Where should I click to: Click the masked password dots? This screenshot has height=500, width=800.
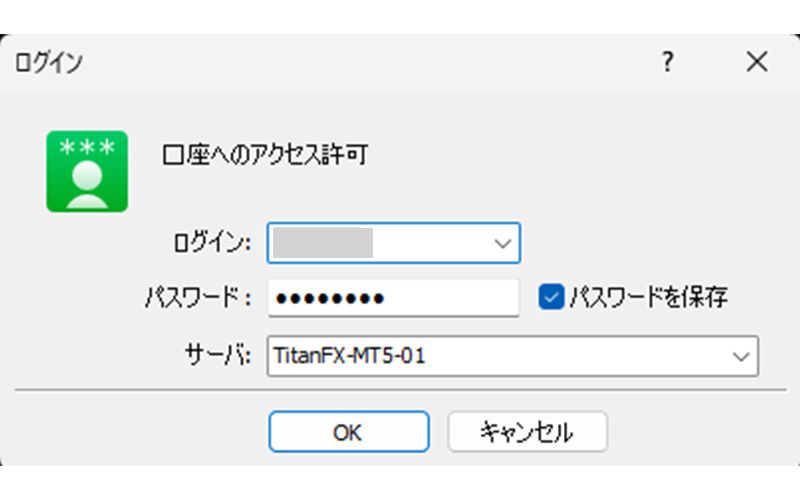[330, 297]
